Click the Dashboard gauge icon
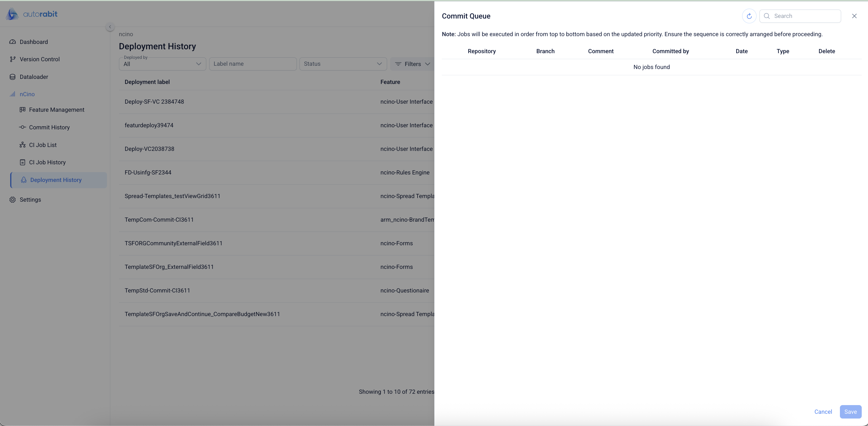The height and width of the screenshot is (426, 868). pyautogui.click(x=13, y=42)
